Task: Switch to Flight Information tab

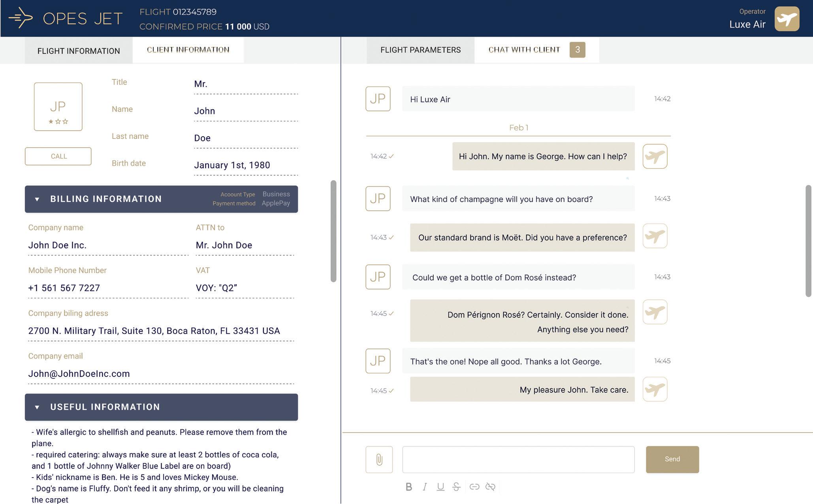Action: coord(79,51)
